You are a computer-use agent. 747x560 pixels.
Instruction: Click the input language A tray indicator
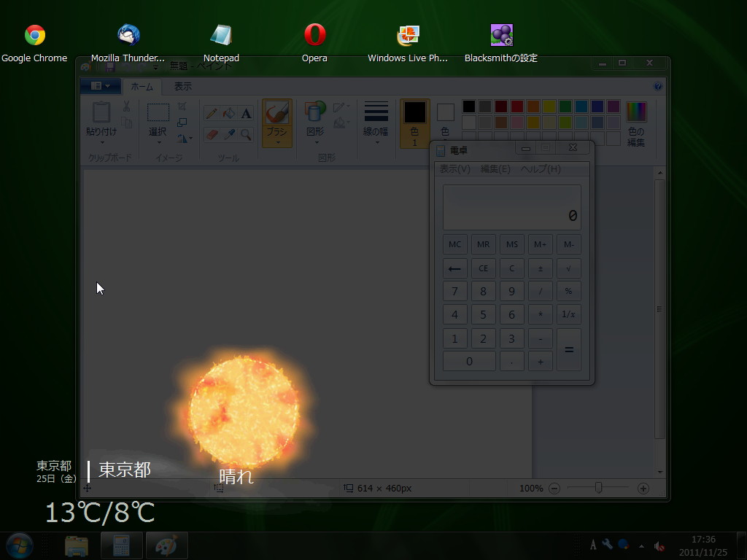pos(592,545)
